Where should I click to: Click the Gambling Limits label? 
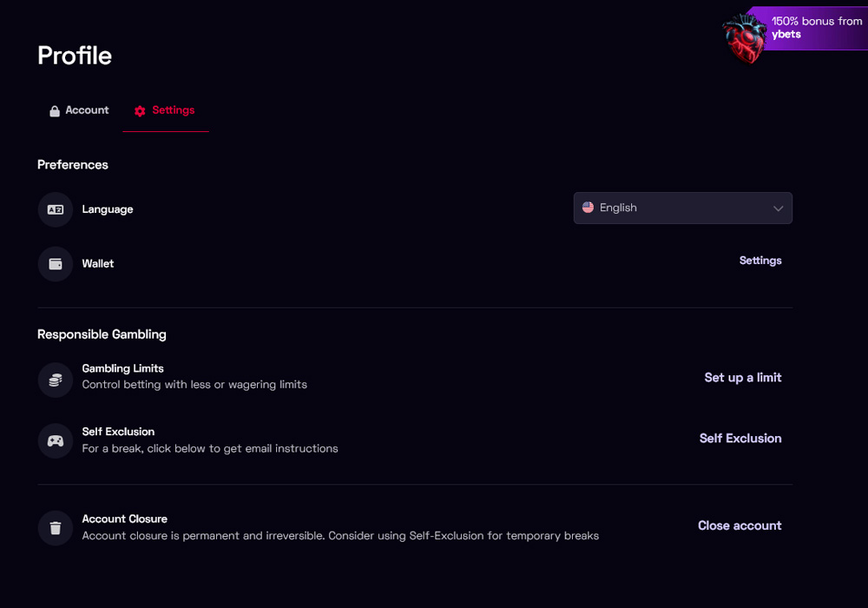(122, 368)
